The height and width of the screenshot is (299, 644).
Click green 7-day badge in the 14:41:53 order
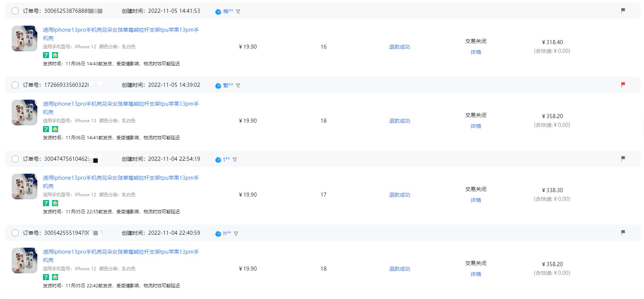[x=46, y=55]
